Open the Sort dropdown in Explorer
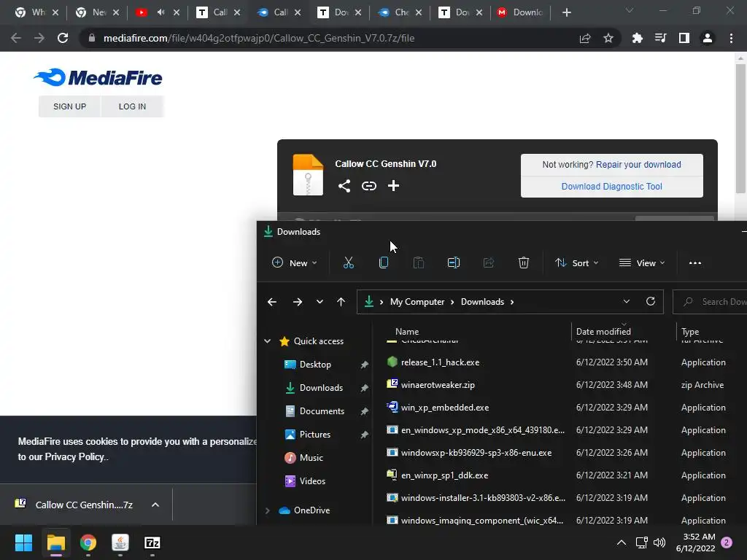Screen dimensions: 747x560 tap(576, 262)
